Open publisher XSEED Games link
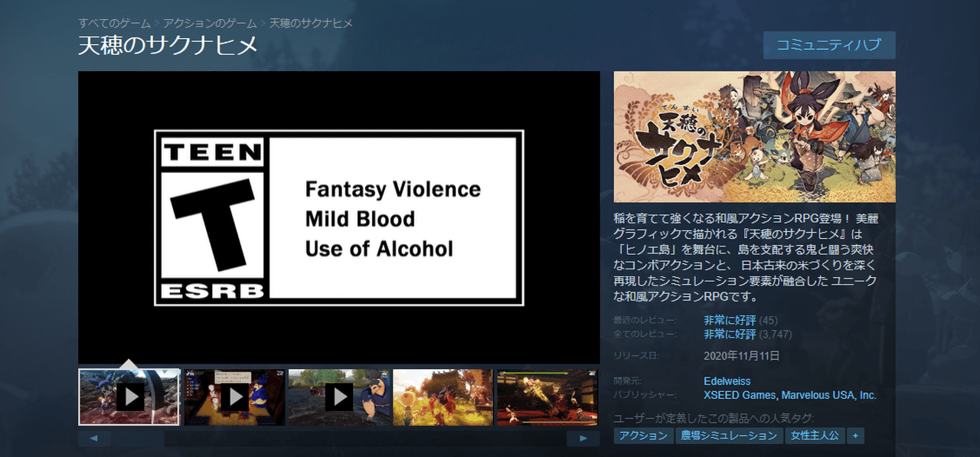Viewport: 980px width, 457px height. [740, 396]
